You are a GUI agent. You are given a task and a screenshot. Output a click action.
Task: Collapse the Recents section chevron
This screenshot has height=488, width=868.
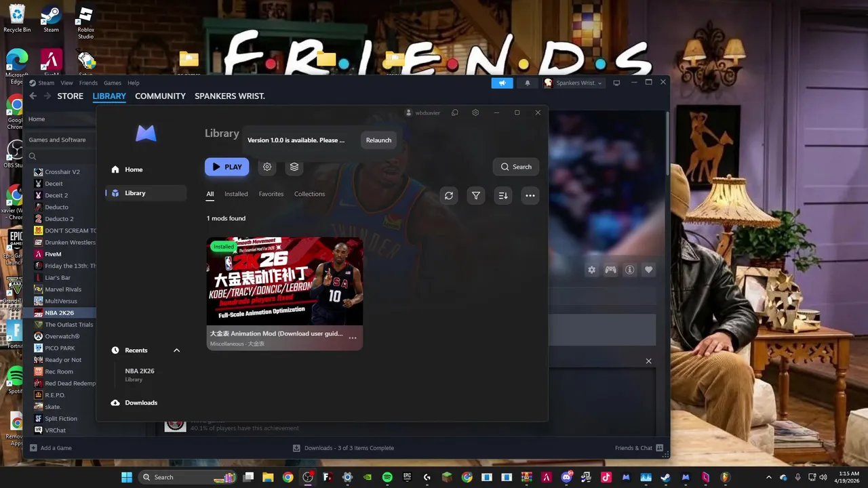click(176, 350)
